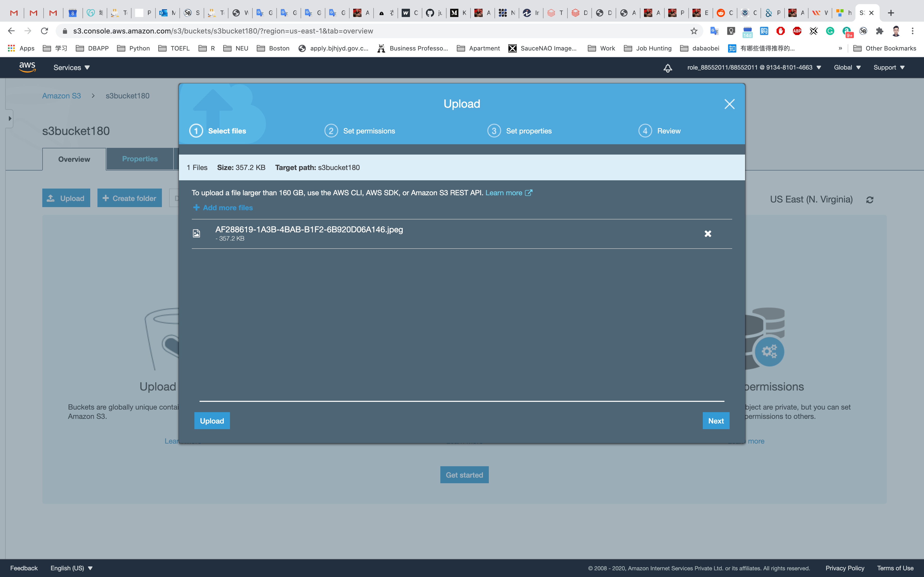Jump to the Review step

click(660, 131)
